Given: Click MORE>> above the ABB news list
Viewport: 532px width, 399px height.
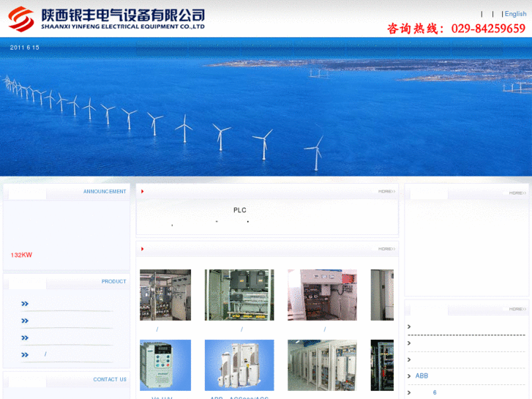Looking at the screenshot, I should click(518, 309).
